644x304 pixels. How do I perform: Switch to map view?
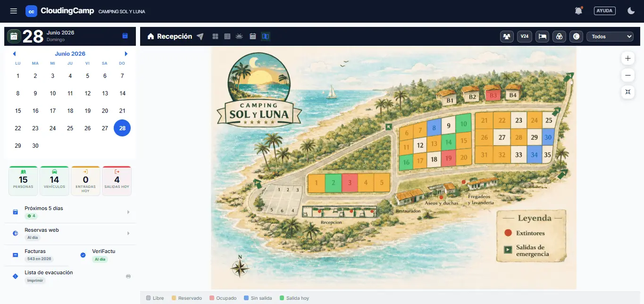tap(265, 36)
